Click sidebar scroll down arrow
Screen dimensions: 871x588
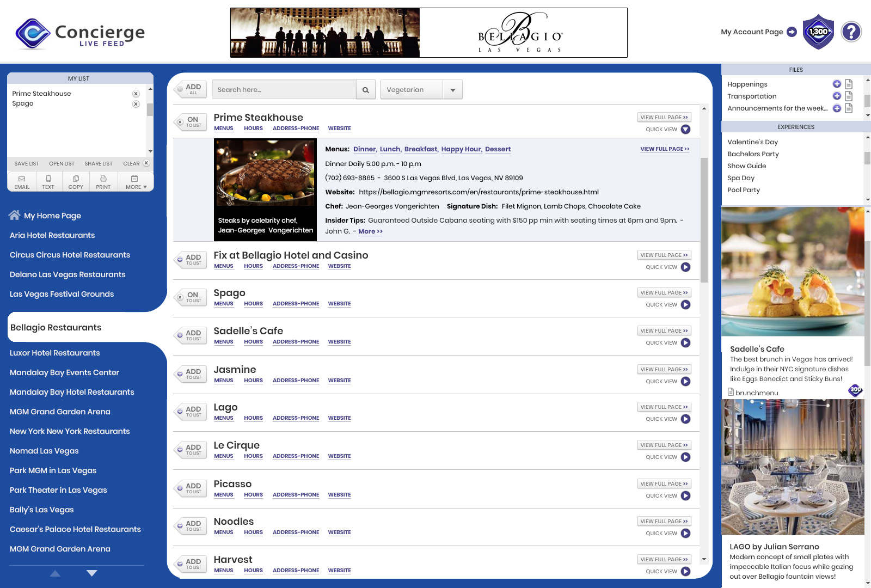click(x=91, y=573)
